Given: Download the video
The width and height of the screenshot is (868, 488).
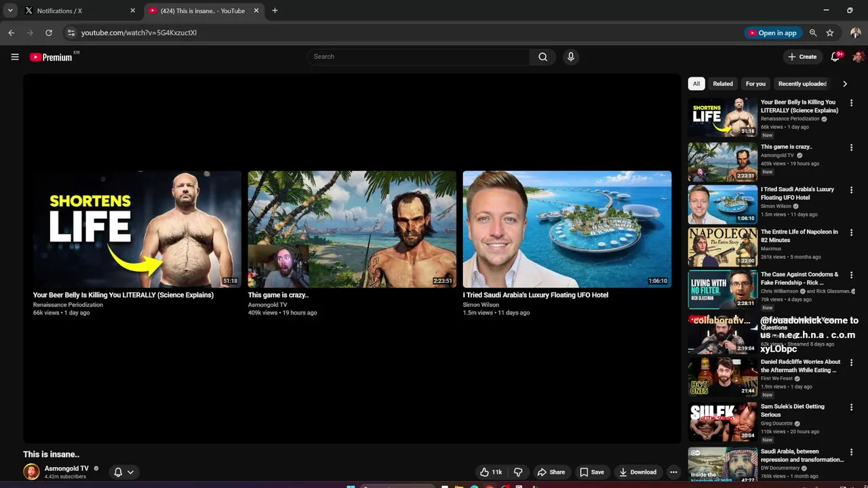Looking at the screenshot, I should 637,472.
